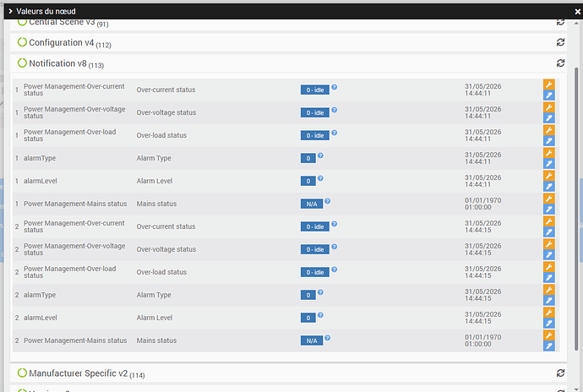The height and width of the screenshot is (392, 583).
Task: Select '01/01/1970 01:00:00' timestamp for endpoint 1 Mains
Action: (x=482, y=204)
